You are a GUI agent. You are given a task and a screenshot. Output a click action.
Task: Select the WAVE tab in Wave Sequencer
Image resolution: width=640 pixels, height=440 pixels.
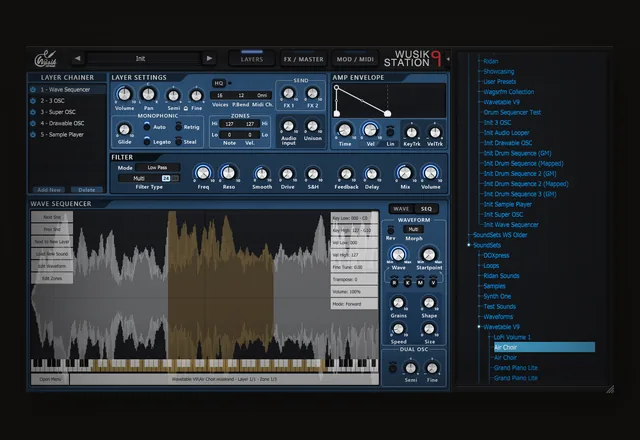point(401,209)
